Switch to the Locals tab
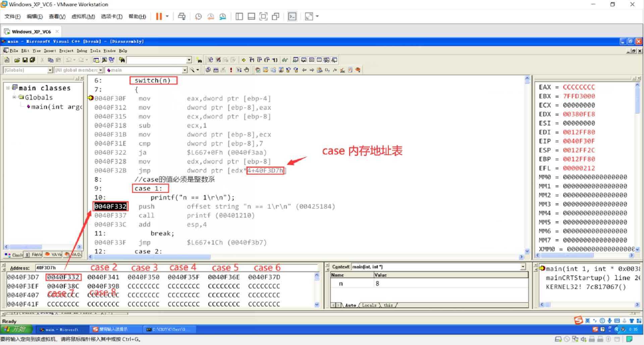Image resolution: width=644 pixels, height=345 pixels. (x=369, y=305)
